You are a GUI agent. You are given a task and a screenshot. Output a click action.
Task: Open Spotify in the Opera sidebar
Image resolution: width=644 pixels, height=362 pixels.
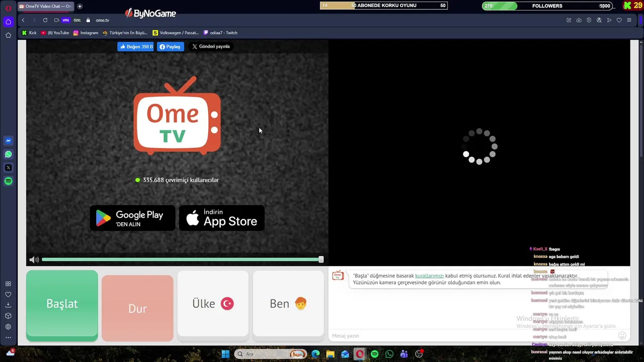coord(8,181)
